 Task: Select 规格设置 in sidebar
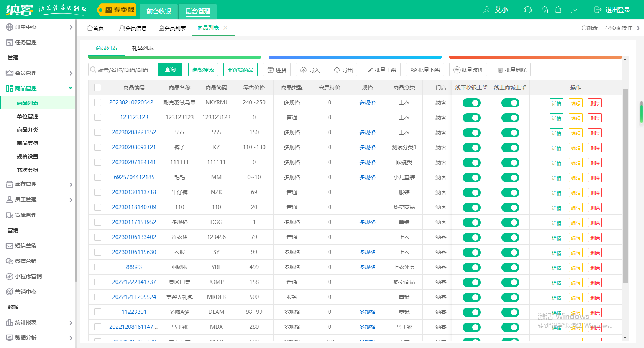tap(28, 157)
